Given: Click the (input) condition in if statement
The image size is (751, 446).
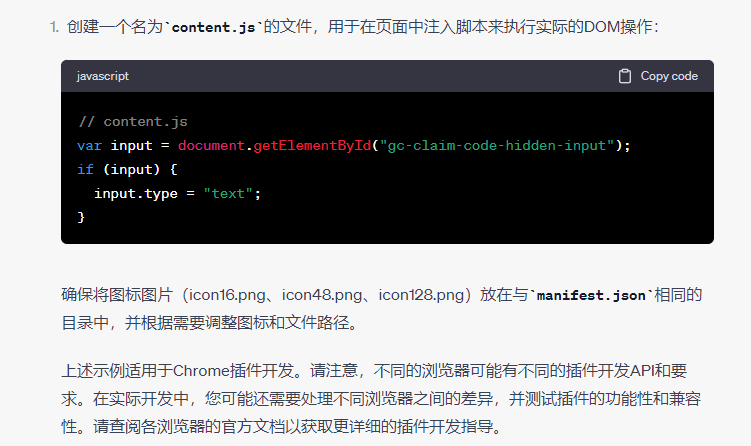Looking at the screenshot, I should [x=131, y=170].
